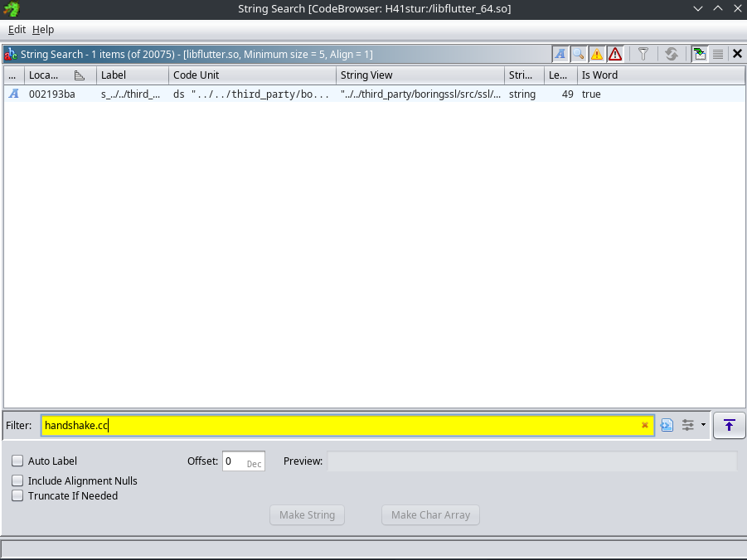
Task: Toggle the green-arrow navigation selection icon
Action: tap(700, 54)
